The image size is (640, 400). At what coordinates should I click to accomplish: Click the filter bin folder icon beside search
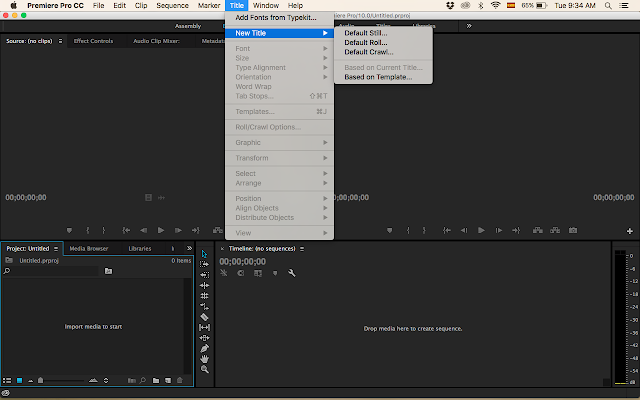coord(108,271)
